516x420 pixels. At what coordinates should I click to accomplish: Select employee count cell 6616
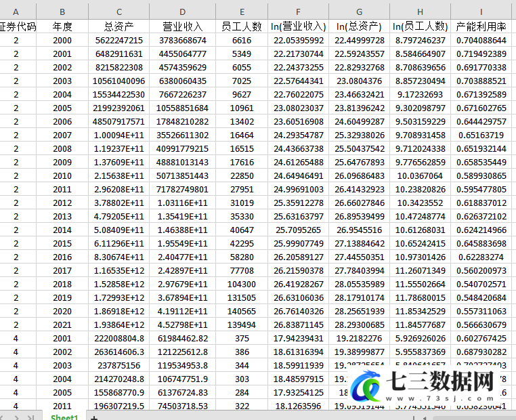click(x=242, y=40)
